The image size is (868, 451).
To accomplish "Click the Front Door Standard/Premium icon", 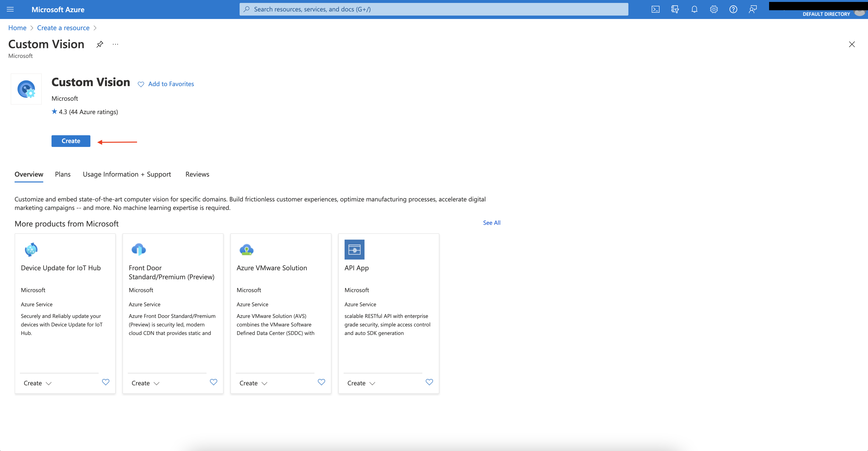I will pos(139,250).
